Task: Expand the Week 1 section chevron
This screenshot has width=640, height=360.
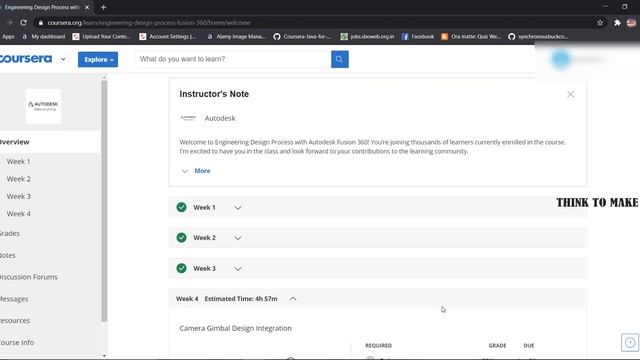Action: point(238,208)
